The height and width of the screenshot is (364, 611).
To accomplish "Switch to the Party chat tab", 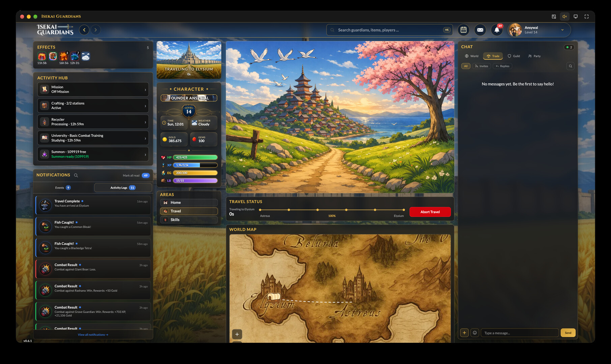I will (534, 56).
